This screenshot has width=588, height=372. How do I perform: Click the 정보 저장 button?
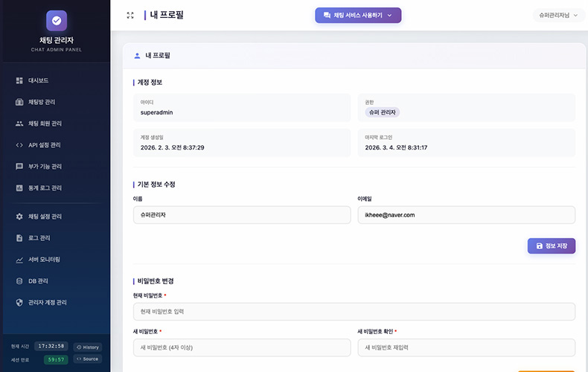pyautogui.click(x=552, y=246)
